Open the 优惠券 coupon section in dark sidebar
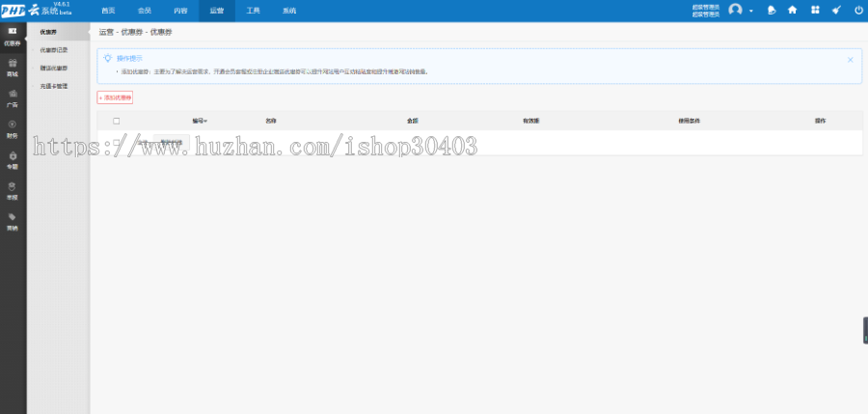The image size is (868, 414). tap(13, 37)
